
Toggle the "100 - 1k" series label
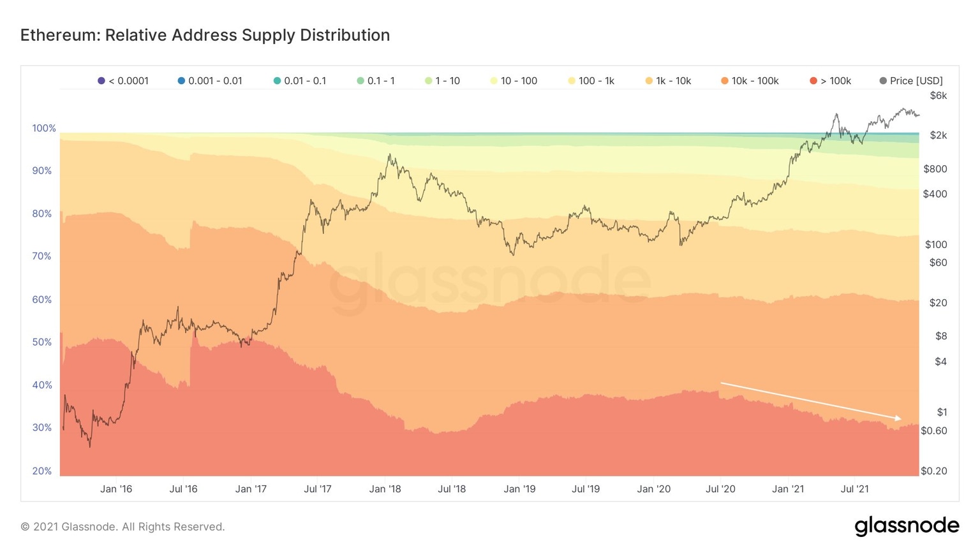[596, 81]
